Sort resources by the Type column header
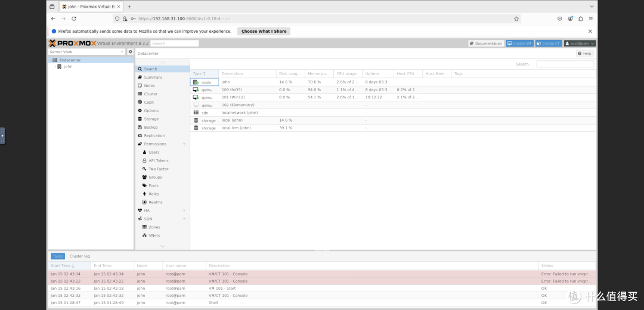 [204, 74]
